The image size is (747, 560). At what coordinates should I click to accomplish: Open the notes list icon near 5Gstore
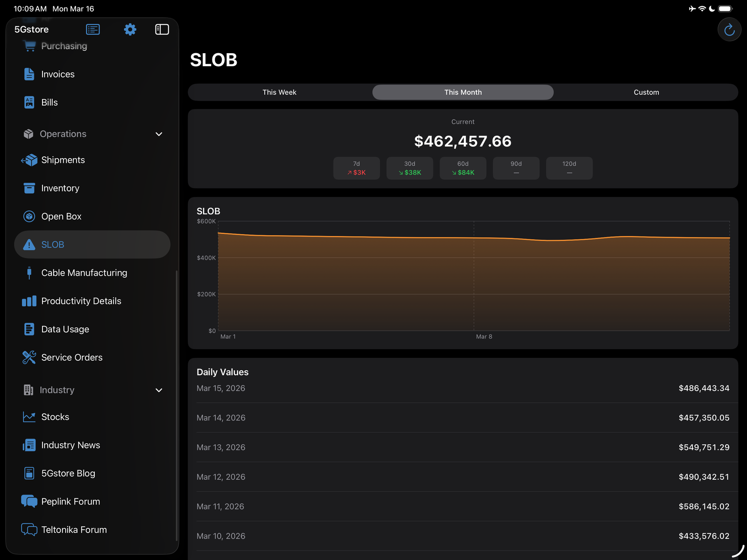coord(92,29)
